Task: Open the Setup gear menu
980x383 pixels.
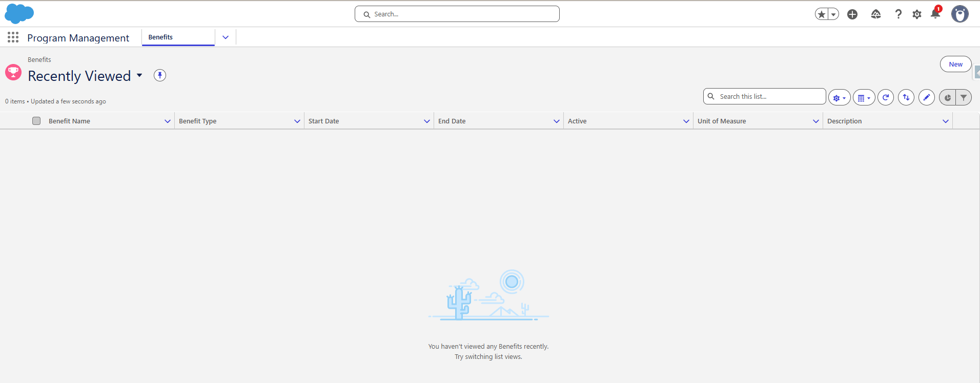Action: (x=917, y=14)
